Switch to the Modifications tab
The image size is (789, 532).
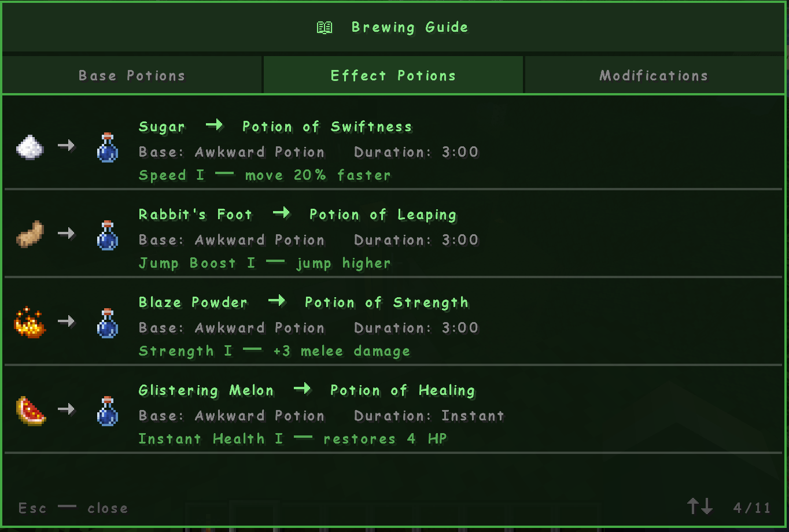coord(654,75)
